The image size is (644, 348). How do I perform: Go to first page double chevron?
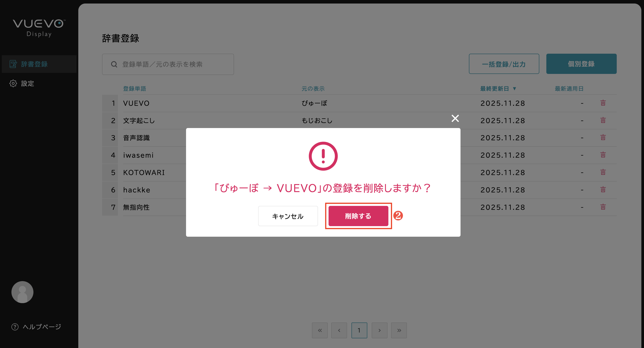coord(320,330)
